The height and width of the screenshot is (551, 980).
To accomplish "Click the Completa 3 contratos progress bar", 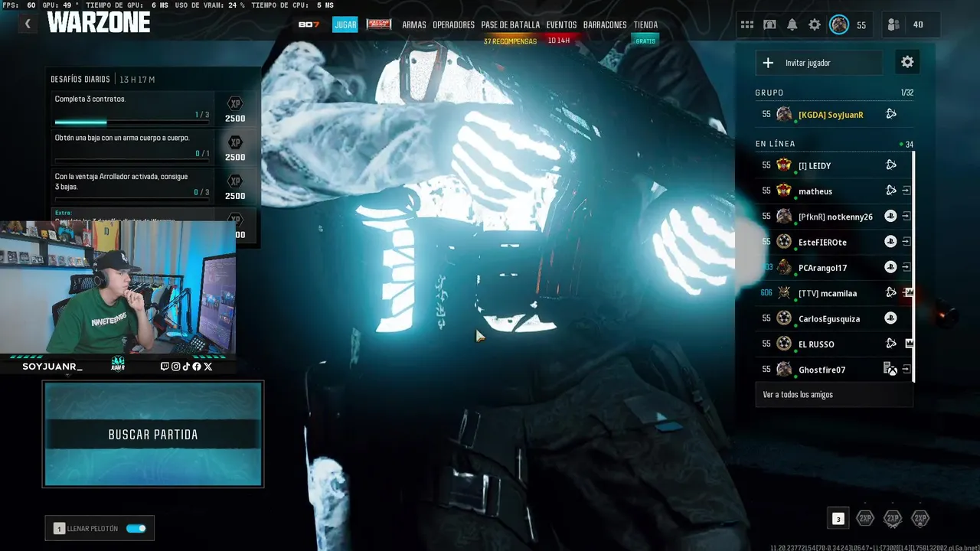I will tap(132, 122).
